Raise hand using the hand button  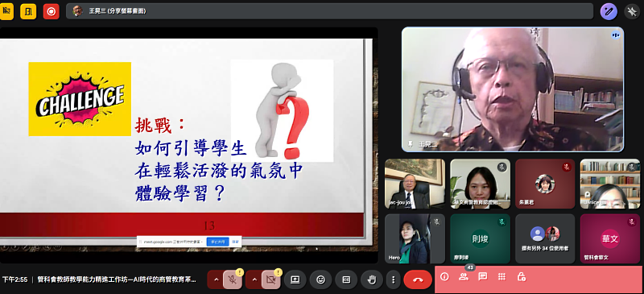point(372,280)
